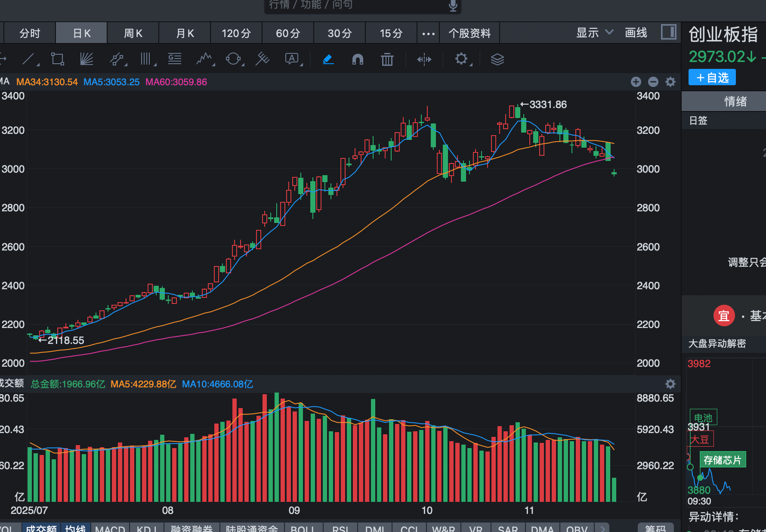Switch to the 周K tab
Image resolution: width=766 pixels, height=532 pixels.
[133, 33]
